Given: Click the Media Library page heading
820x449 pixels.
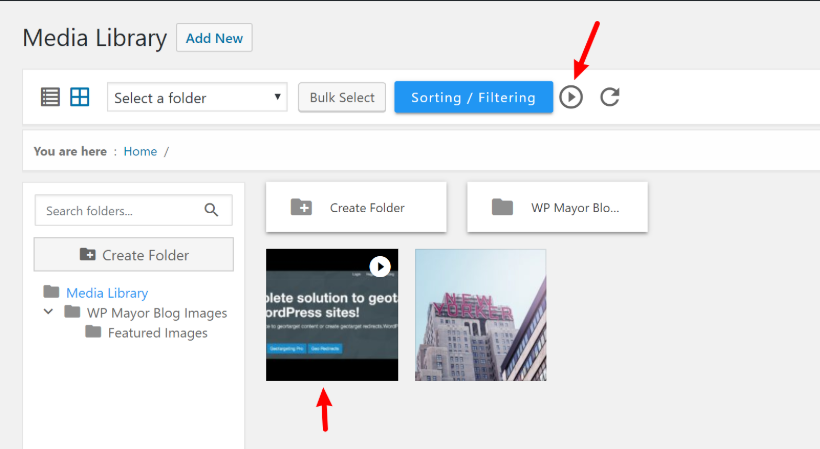Looking at the screenshot, I should tap(95, 38).
